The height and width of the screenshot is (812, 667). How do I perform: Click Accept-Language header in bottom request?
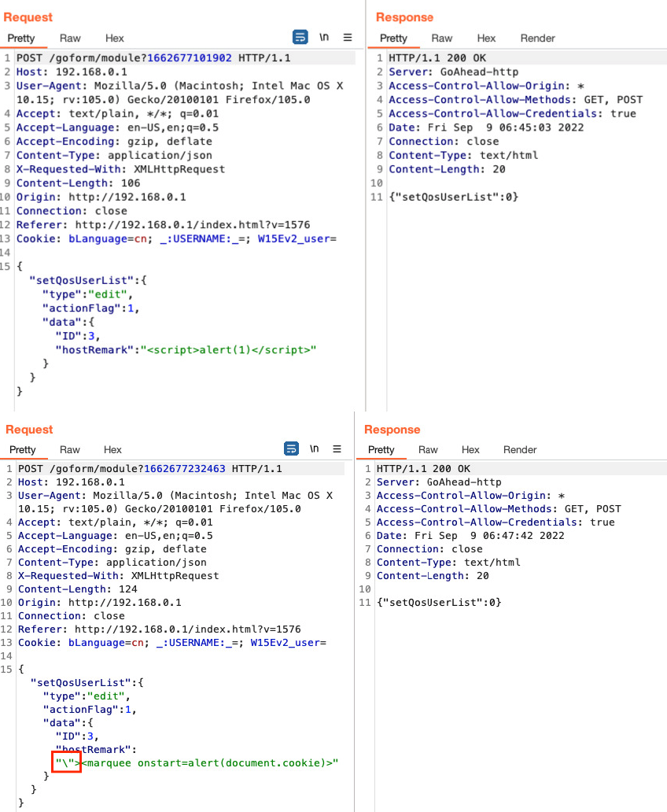tap(116, 536)
